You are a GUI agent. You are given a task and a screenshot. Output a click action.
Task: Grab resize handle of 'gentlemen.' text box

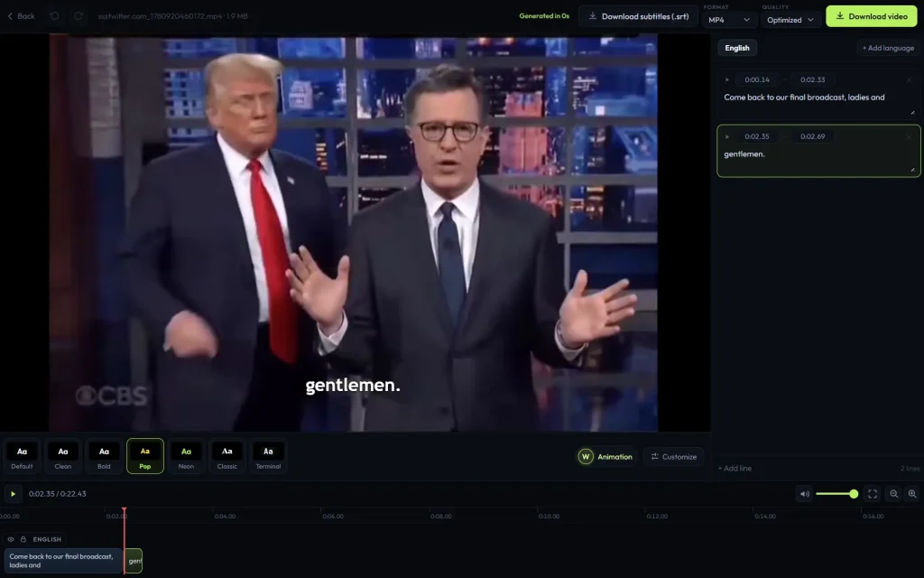913,170
